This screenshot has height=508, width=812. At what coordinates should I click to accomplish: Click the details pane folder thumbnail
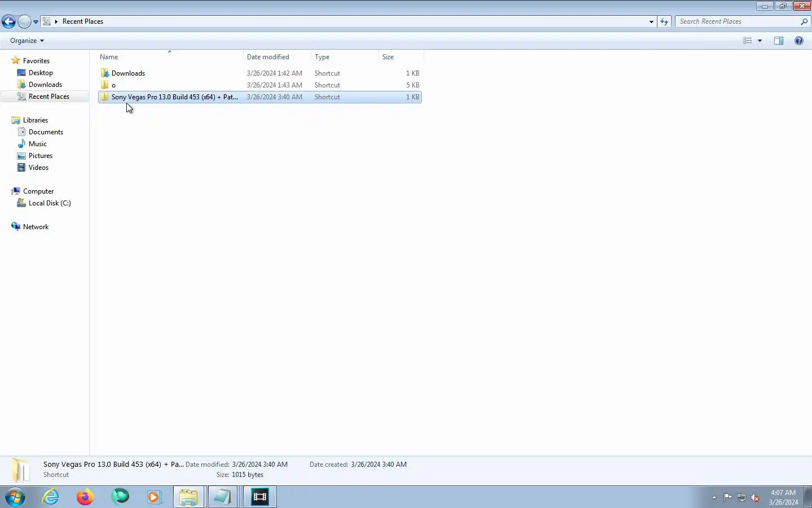pyautogui.click(x=21, y=470)
